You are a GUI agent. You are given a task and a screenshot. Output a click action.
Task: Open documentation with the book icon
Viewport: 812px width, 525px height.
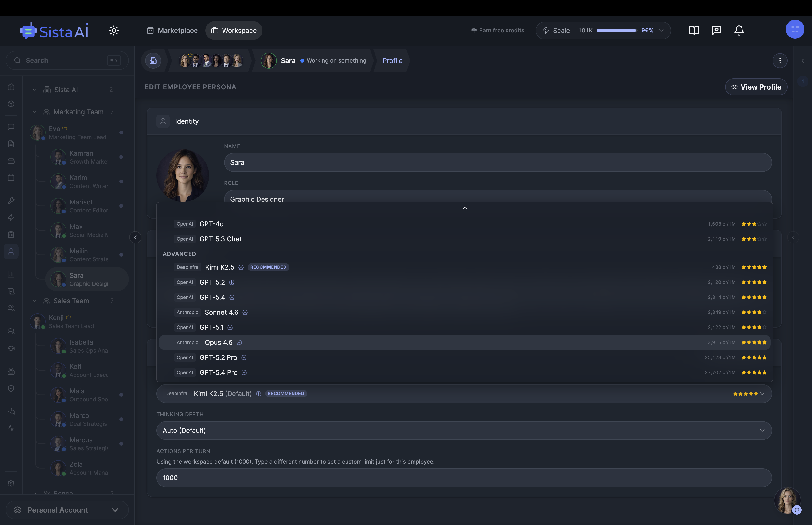[x=694, y=30]
